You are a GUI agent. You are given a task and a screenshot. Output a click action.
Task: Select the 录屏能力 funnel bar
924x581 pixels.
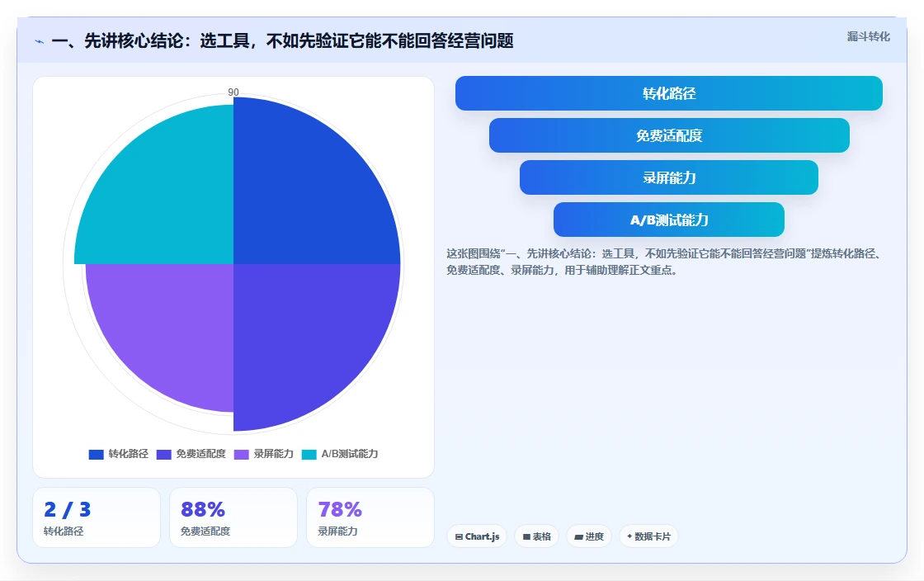(x=669, y=177)
